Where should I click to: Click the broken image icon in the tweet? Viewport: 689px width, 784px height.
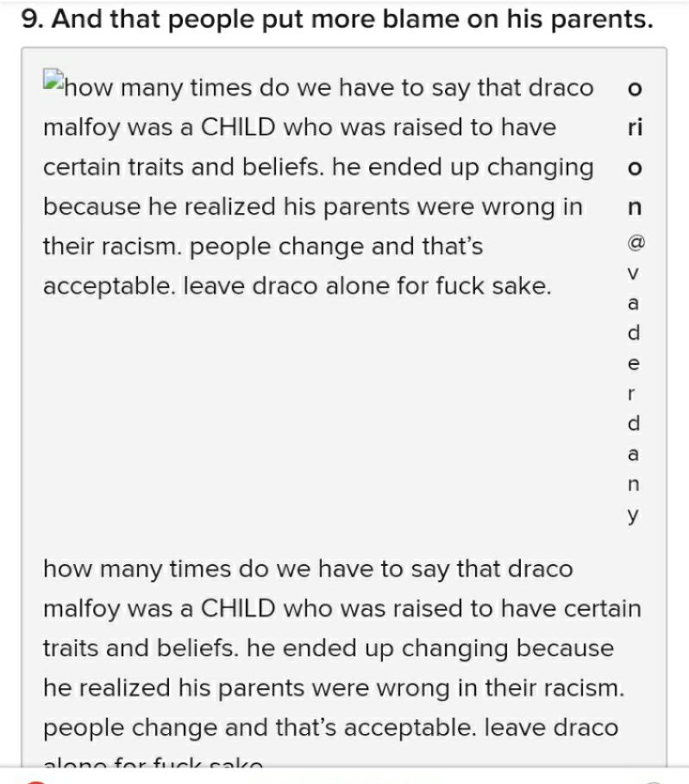coord(53,83)
